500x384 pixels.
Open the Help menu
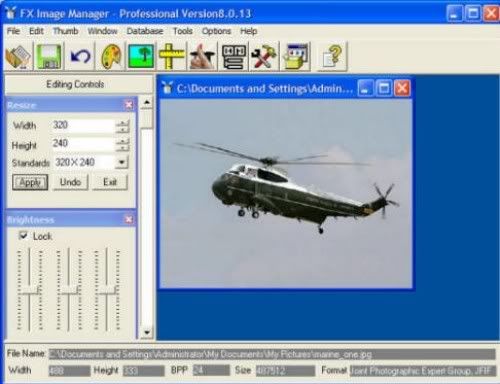[249, 31]
